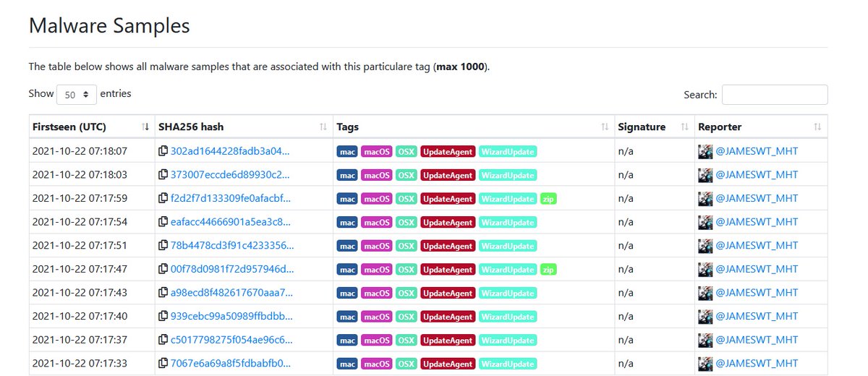Click reporter avatar in 07:17:43 row
The height and width of the screenshot is (376, 868).
[705, 293]
